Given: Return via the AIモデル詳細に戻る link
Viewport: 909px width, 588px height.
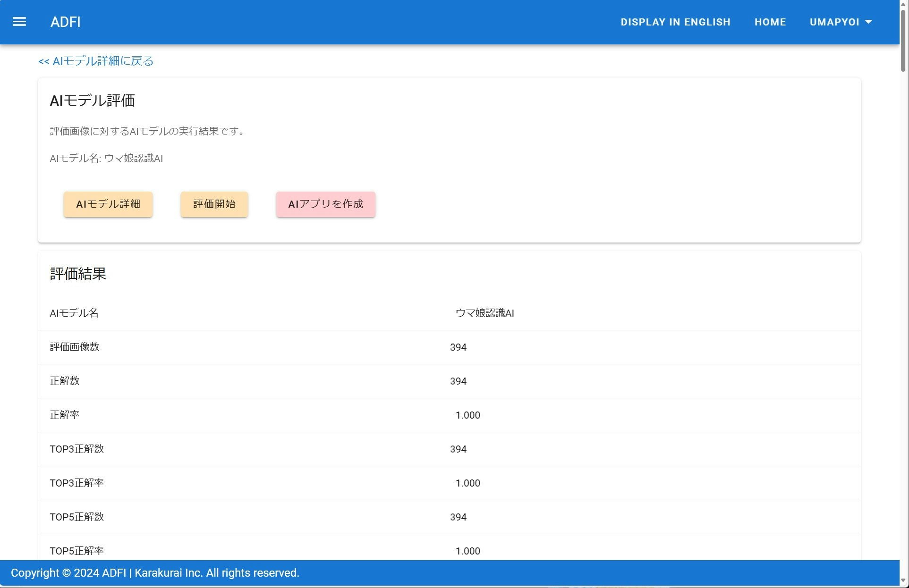Looking at the screenshot, I should 96,61.
